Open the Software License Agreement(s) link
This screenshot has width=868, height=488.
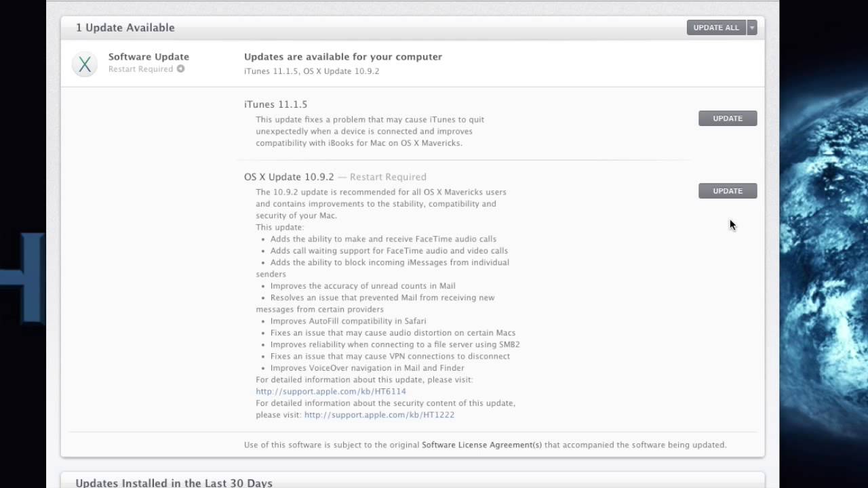[x=481, y=445]
